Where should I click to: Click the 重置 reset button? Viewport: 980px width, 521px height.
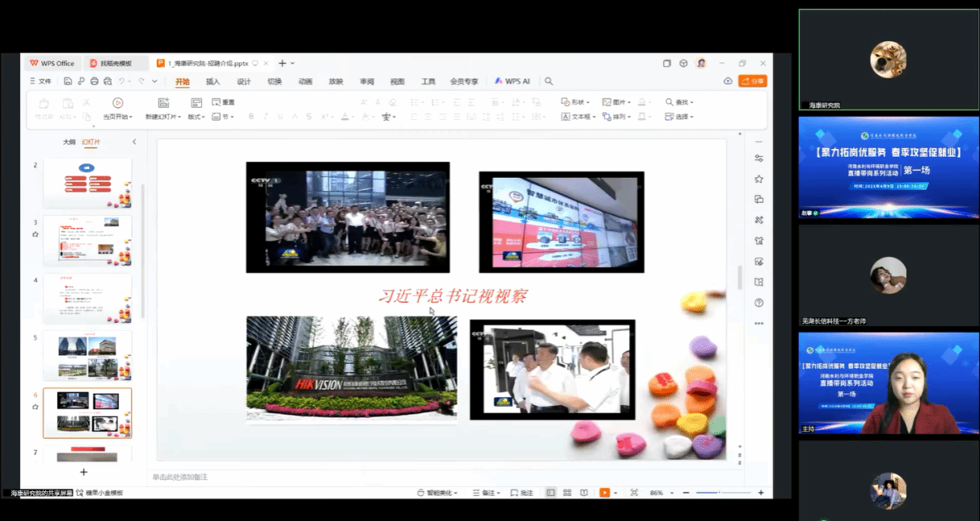click(x=223, y=102)
